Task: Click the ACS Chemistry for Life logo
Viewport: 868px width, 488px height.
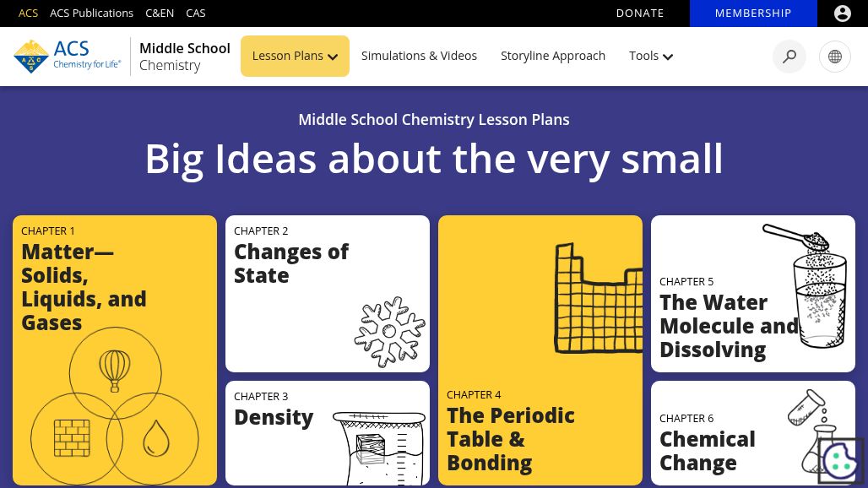Action: click(68, 57)
